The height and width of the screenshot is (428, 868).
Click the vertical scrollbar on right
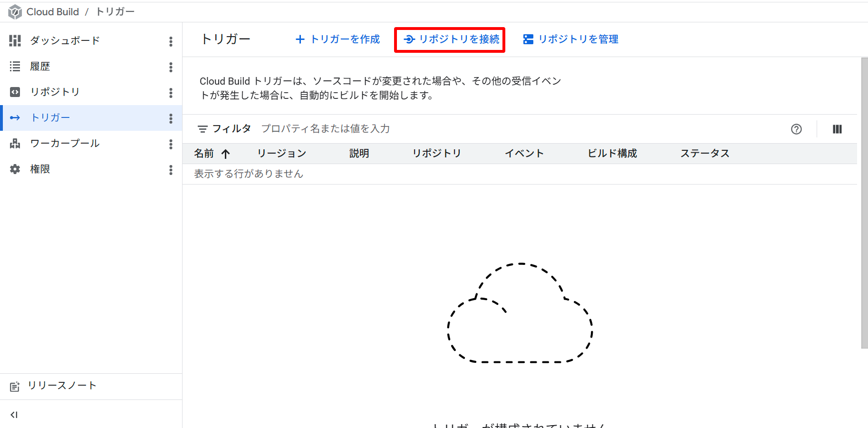(864, 203)
